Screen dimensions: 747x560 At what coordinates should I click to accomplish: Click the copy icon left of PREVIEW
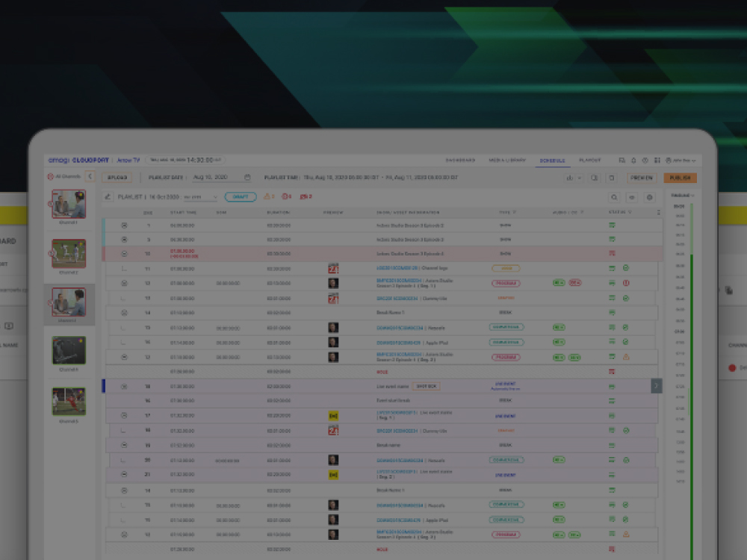click(612, 178)
